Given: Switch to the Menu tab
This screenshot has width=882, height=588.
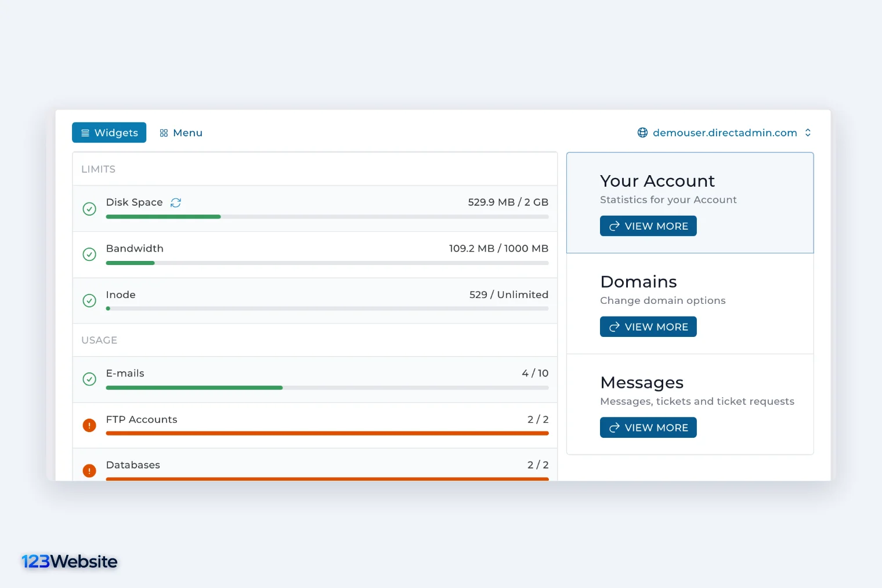Looking at the screenshot, I should pyautogui.click(x=181, y=133).
